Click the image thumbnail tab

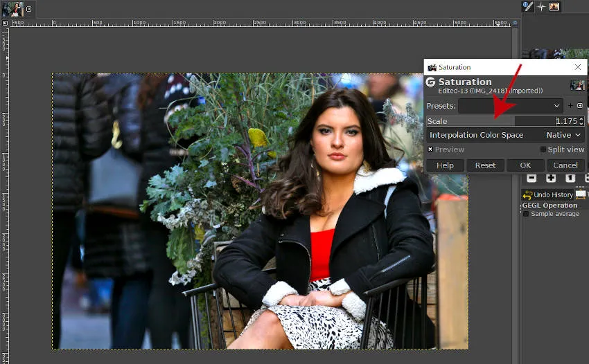tap(13, 9)
